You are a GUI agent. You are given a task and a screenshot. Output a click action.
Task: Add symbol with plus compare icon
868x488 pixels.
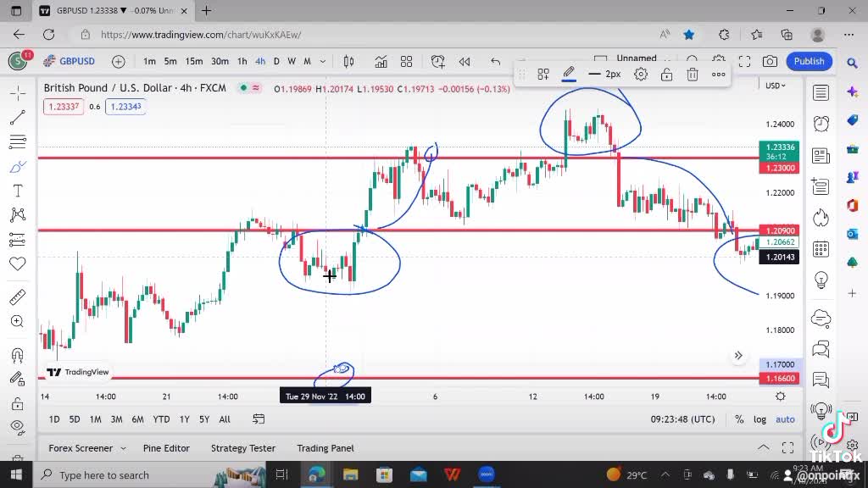[118, 61]
